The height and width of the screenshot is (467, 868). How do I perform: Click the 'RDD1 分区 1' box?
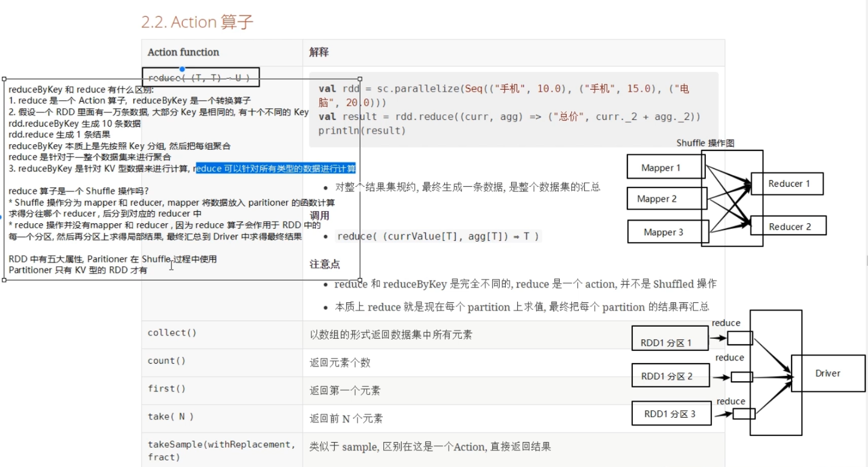[670, 338]
